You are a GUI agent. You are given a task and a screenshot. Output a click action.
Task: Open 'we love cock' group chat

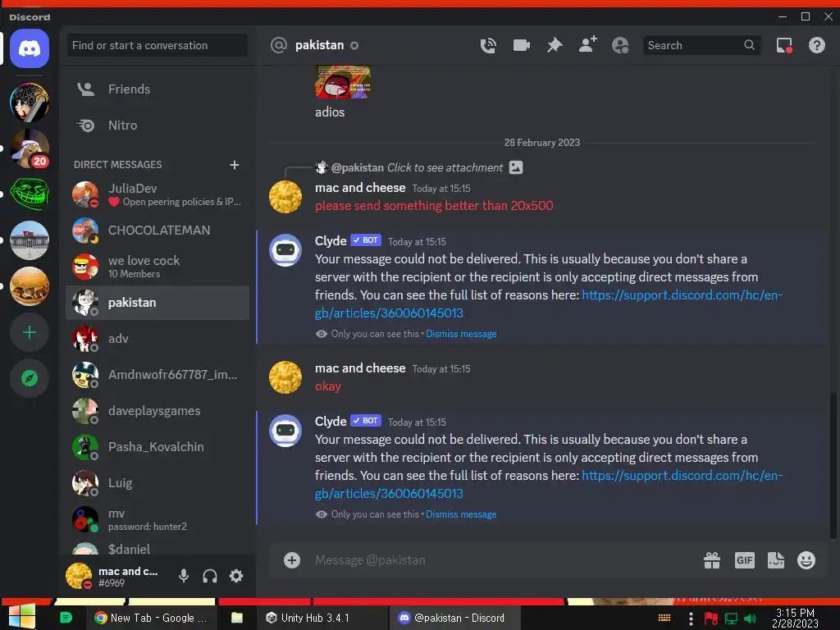coord(157,267)
